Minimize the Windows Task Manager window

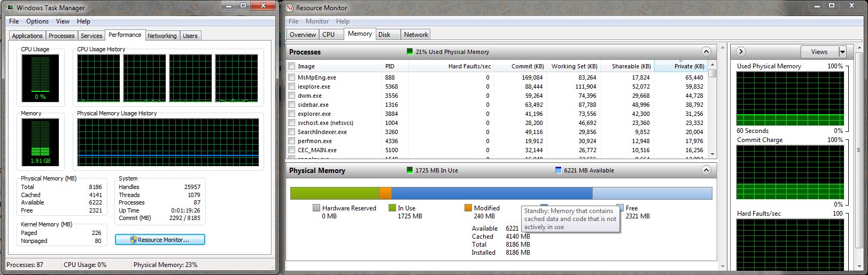pos(229,5)
